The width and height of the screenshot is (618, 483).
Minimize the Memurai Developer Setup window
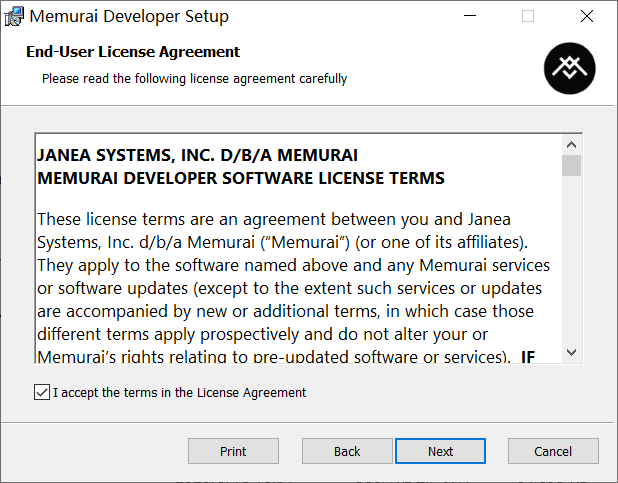point(470,16)
